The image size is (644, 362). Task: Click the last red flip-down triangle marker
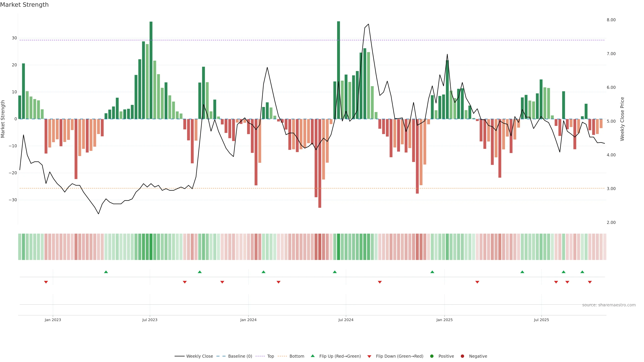pos(590,282)
